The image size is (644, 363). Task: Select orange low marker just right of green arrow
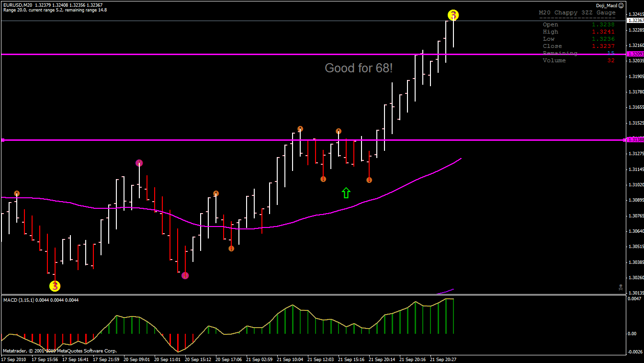[x=369, y=180]
